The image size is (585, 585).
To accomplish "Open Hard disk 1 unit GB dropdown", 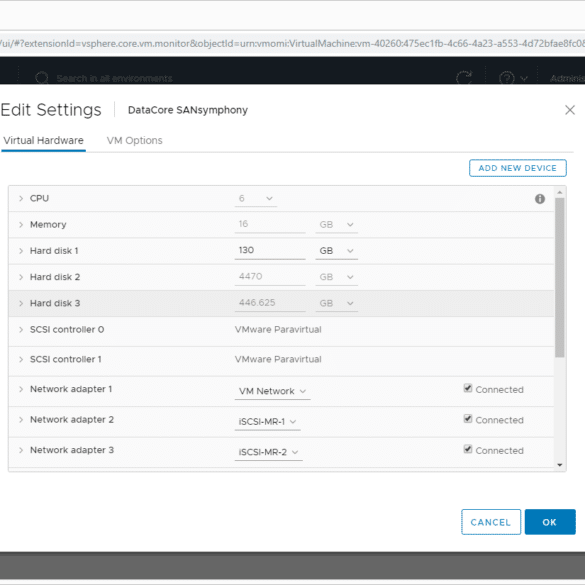I will coord(337,251).
